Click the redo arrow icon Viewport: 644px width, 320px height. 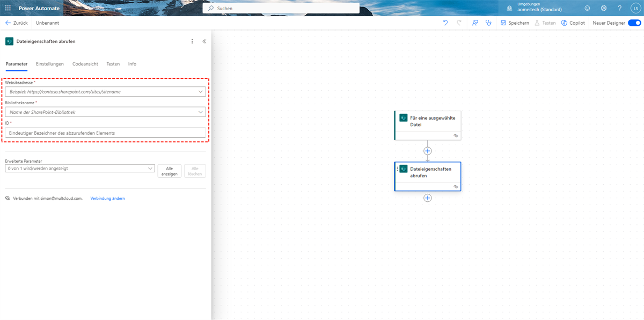tap(459, 23)
